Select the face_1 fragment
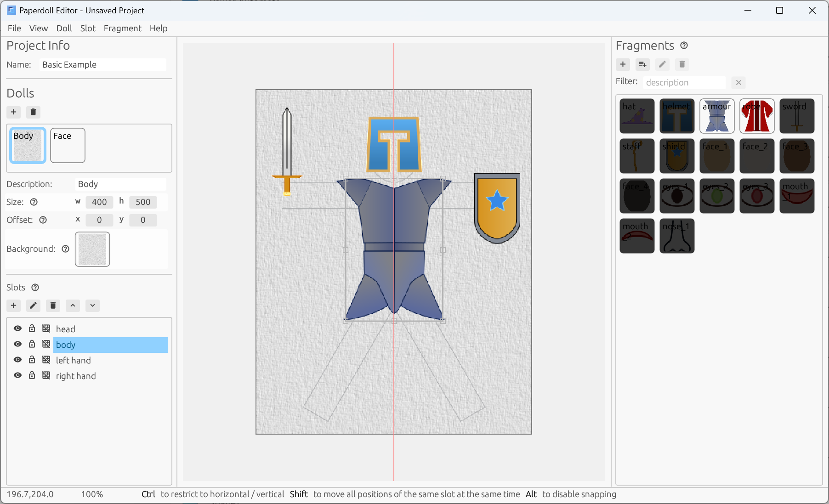 [x=717, y=156]
